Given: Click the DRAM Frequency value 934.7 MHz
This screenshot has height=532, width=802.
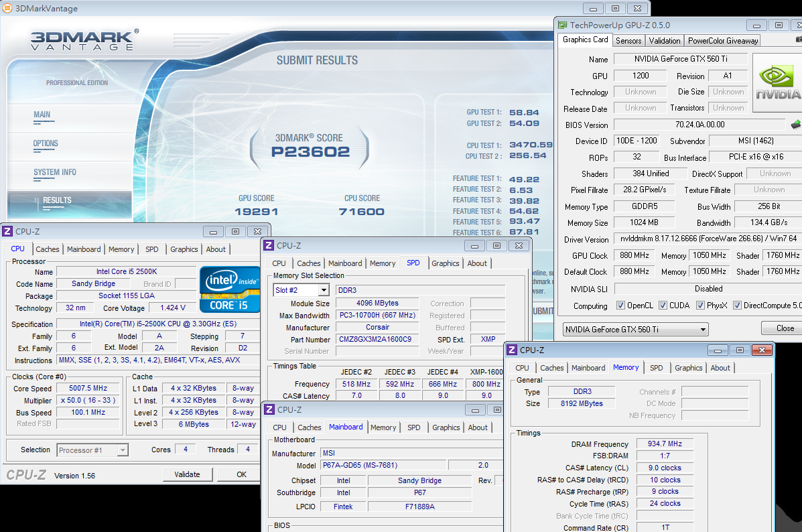Looking at the screenshot, I should click(665, 444).
